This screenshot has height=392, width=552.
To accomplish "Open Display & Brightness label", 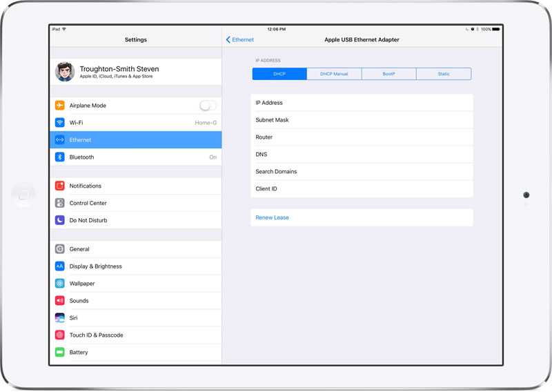I will tap(96, 266).
